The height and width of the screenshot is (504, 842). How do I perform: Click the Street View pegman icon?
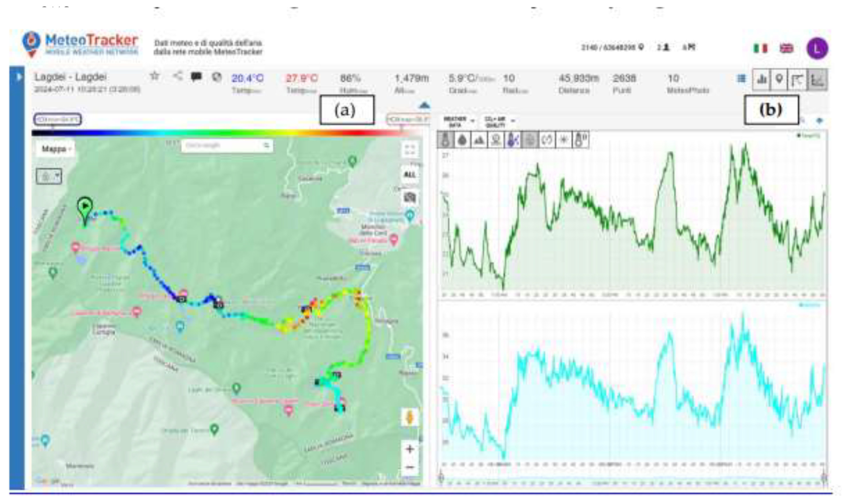tap(410, 418)
